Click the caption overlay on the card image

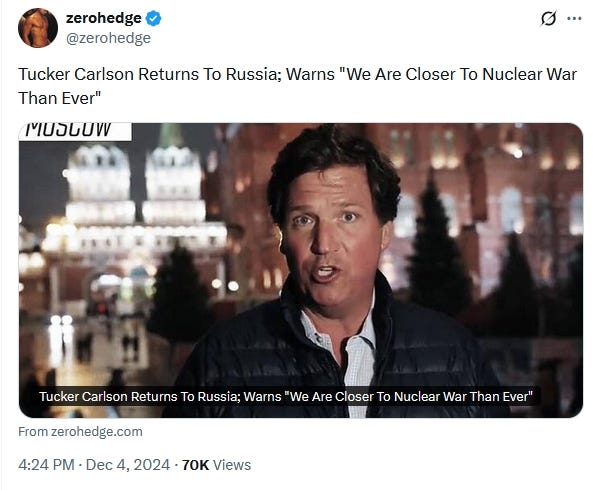[x=286, y=396]
